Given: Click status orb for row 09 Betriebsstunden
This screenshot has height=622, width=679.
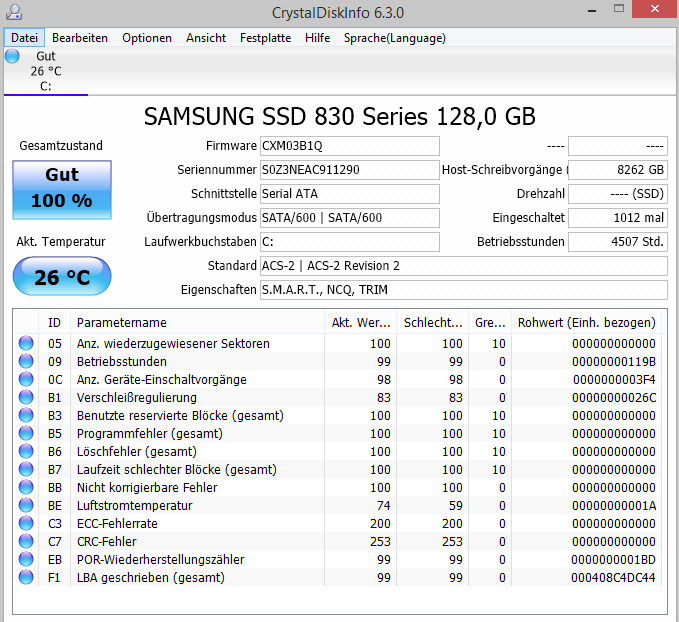Looking at the screenshot, I should [26, 361].
